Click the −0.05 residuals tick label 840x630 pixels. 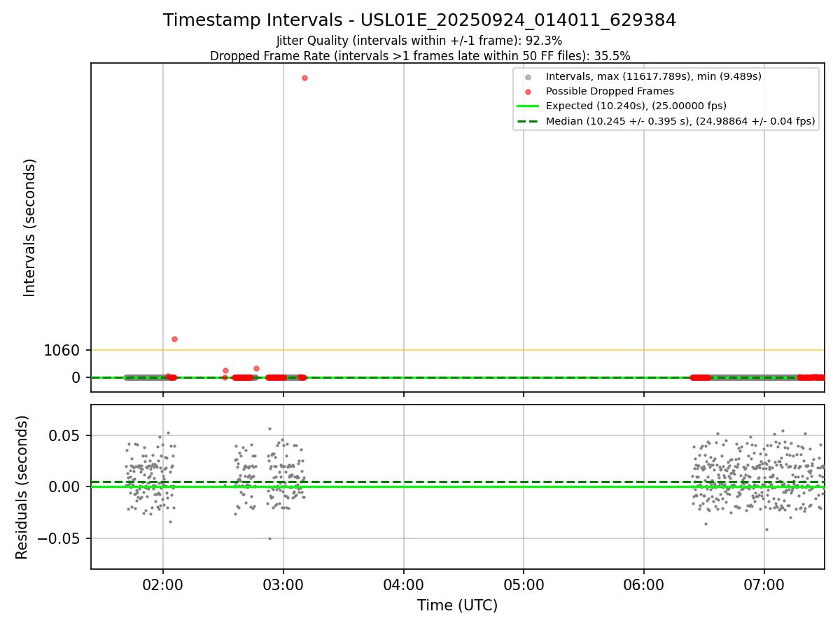point(59,538)
